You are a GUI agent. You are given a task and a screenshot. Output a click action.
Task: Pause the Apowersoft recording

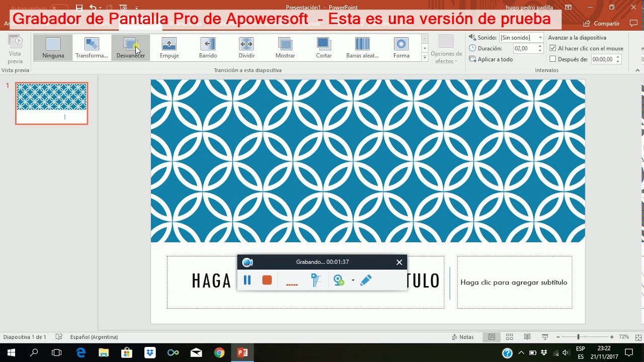(247, 280)
